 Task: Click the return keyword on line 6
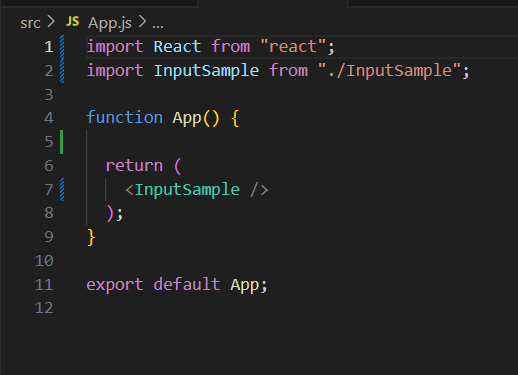(134, 166)
